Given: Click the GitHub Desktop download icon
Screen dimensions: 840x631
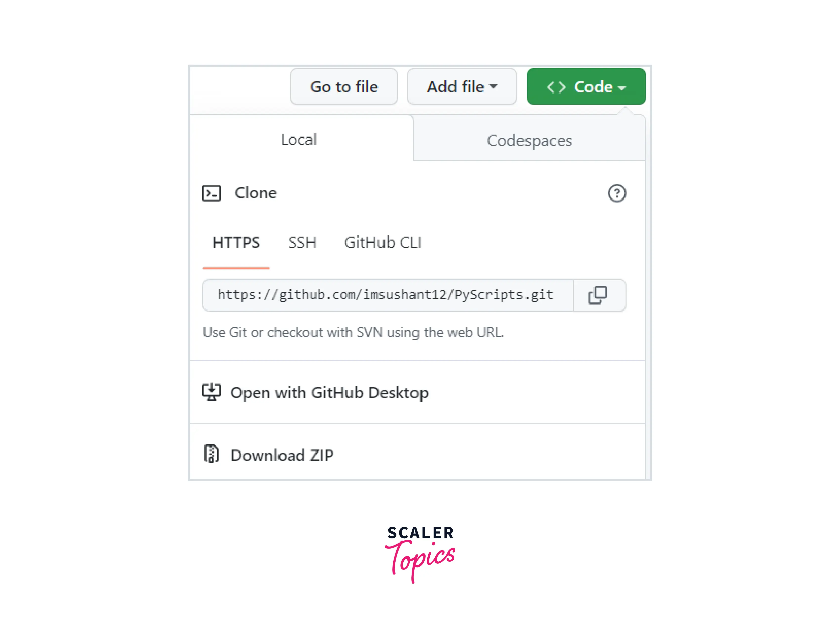Looking at the screenshot, I should (211, 392).
